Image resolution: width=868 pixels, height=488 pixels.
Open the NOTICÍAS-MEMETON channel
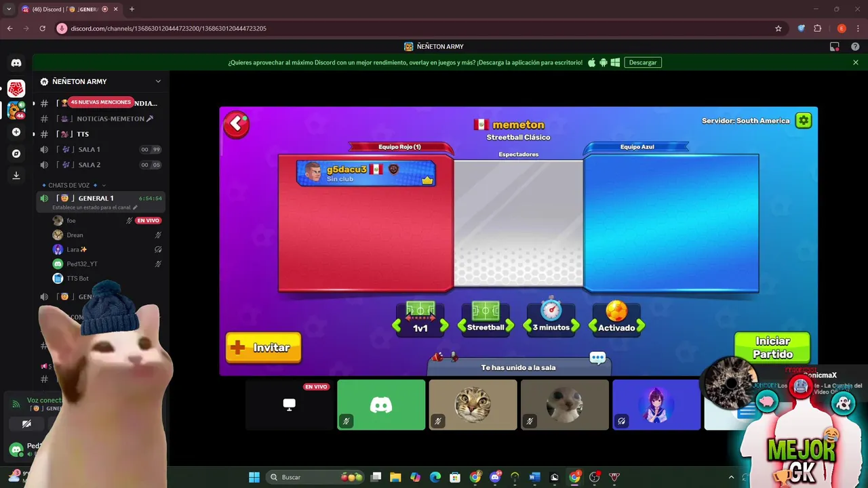pos(102,119)
